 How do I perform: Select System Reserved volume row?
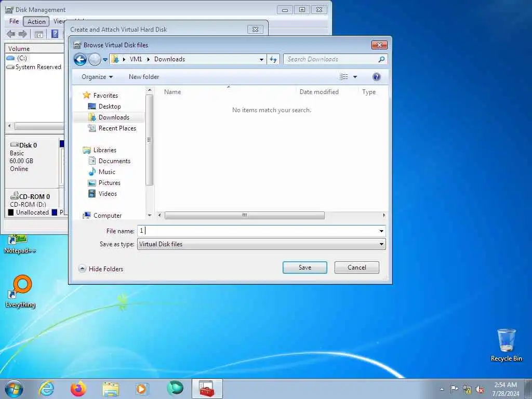(x=34, y=67)
